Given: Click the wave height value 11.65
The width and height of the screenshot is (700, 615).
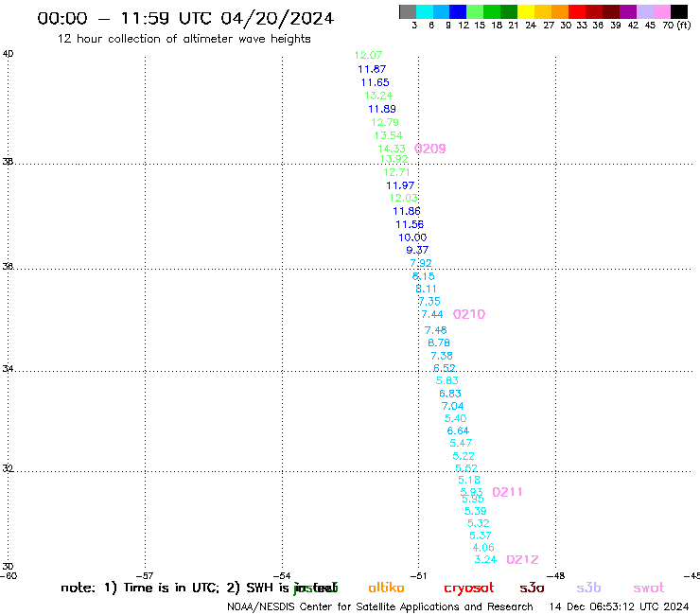Looking at the screenshot, I should [x=375, y=82].
